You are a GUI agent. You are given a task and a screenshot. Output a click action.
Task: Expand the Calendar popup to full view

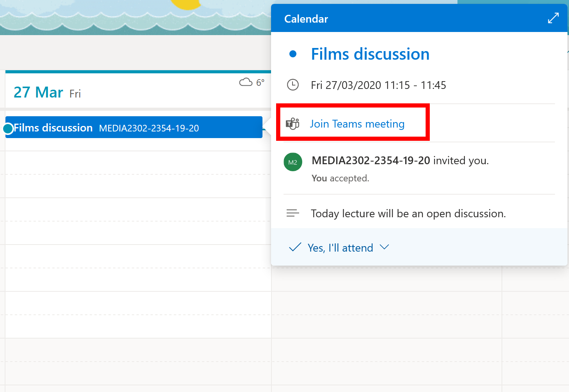[553, 18]
